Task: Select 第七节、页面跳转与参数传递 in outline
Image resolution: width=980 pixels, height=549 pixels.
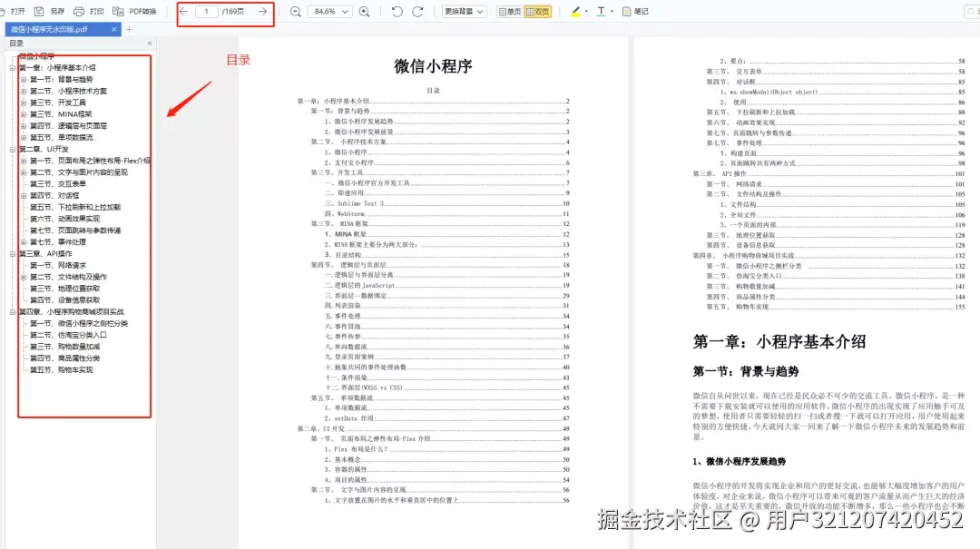Action: (x=75, y=230)
